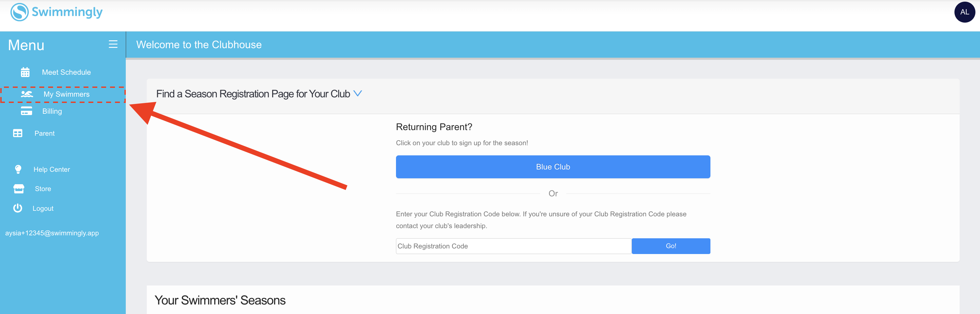The width and height of the screenshot is (980, 314).
Task: Click the Swimmingly logo
Action: (x=56, y=12)
